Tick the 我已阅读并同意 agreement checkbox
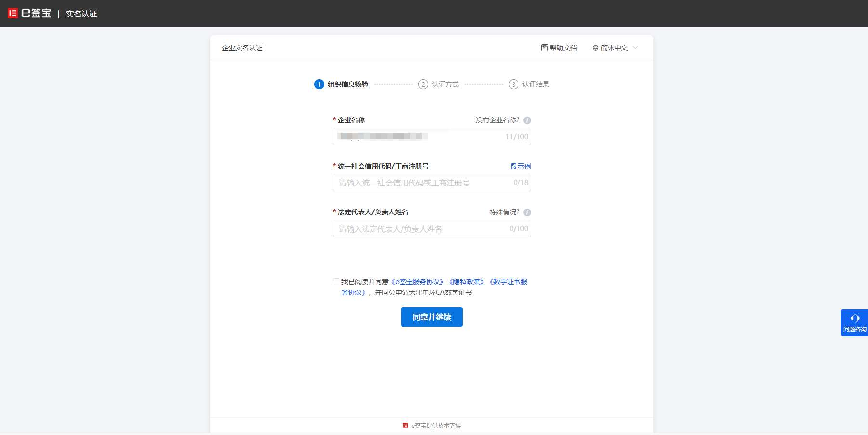 (336, 282)
